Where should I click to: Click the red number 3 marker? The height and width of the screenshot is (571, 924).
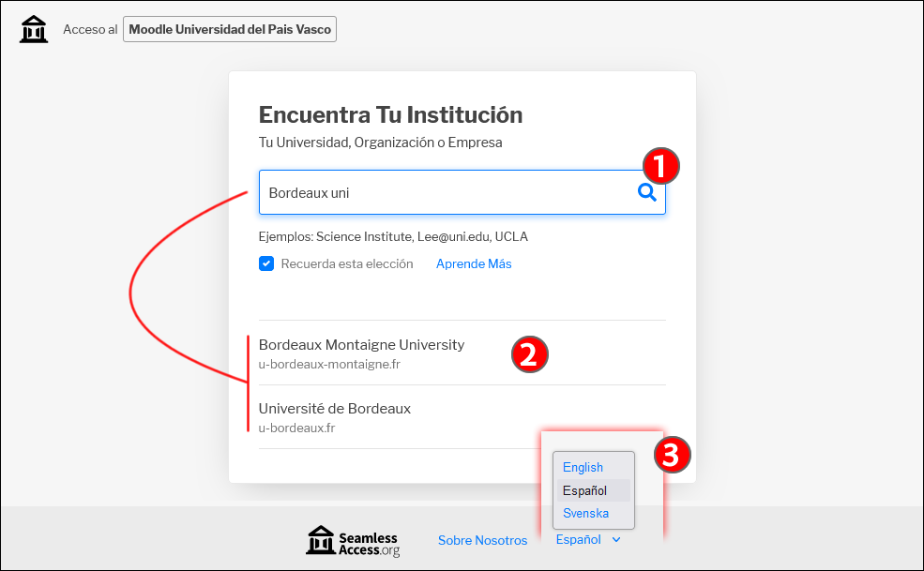tap(672, 455)
